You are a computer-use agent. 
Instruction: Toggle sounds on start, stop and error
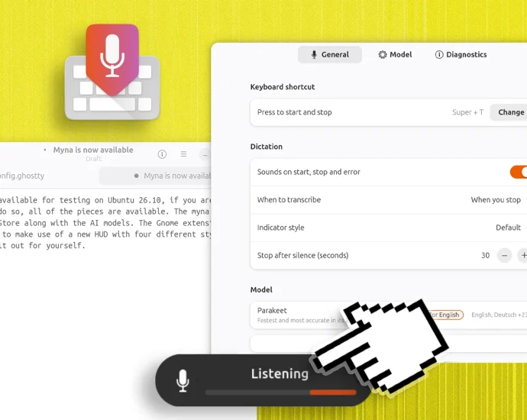(x=519, y=172)
